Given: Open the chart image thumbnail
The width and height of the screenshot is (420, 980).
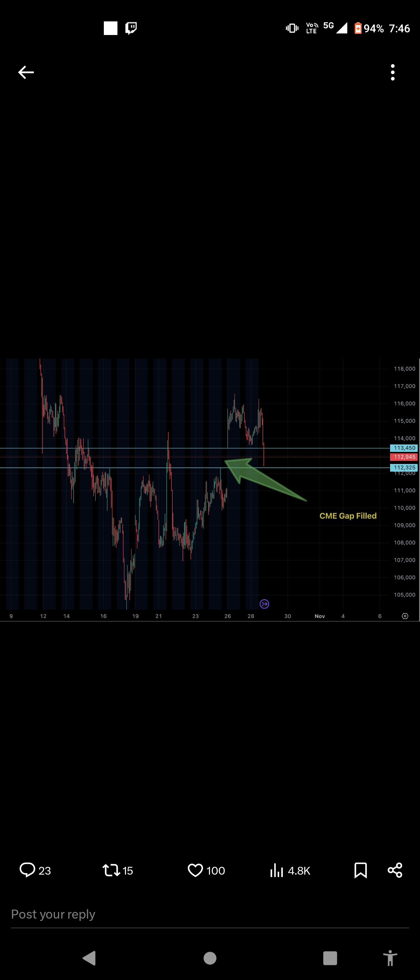Looking at the screenshot, I should 210,490.
